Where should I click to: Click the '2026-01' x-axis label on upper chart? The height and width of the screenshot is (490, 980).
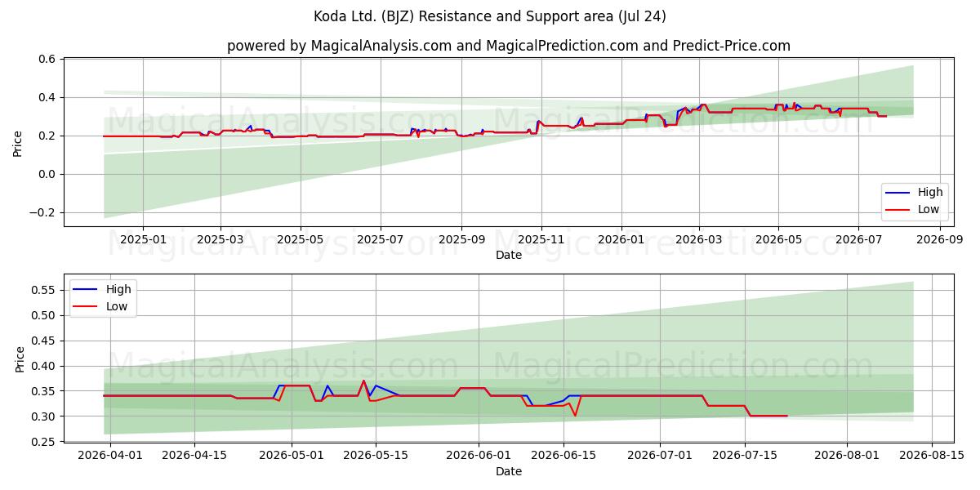(621, 239)
